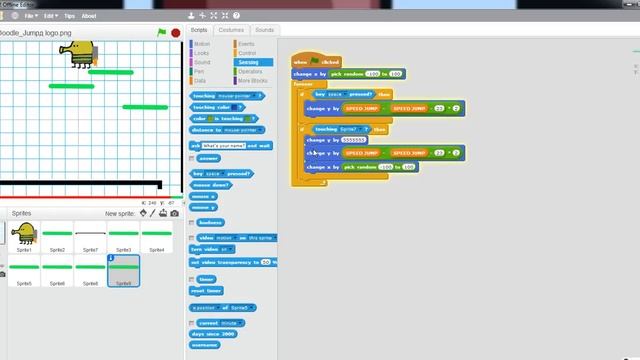Viewport: 640px width, 360px height.
Task: Select the Sprite4 thumbnail
Action: click(157, 237)
